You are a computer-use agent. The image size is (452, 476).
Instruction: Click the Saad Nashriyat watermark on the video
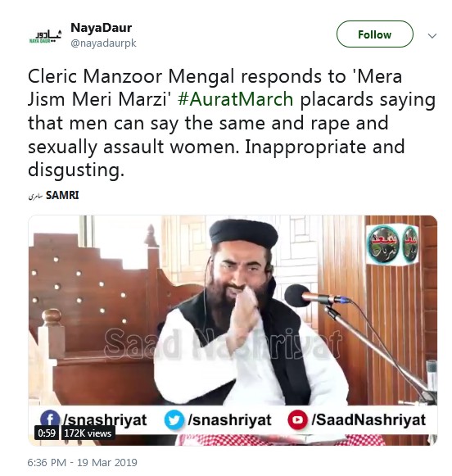pyautogui.click(x=223, y=343)
